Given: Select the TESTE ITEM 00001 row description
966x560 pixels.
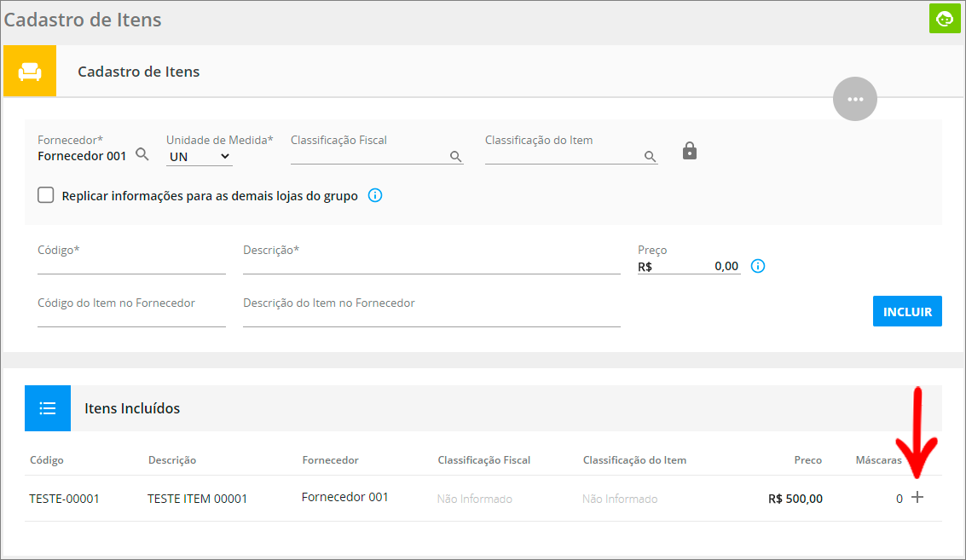Looking at the screenshot, I should pos(197,499).
